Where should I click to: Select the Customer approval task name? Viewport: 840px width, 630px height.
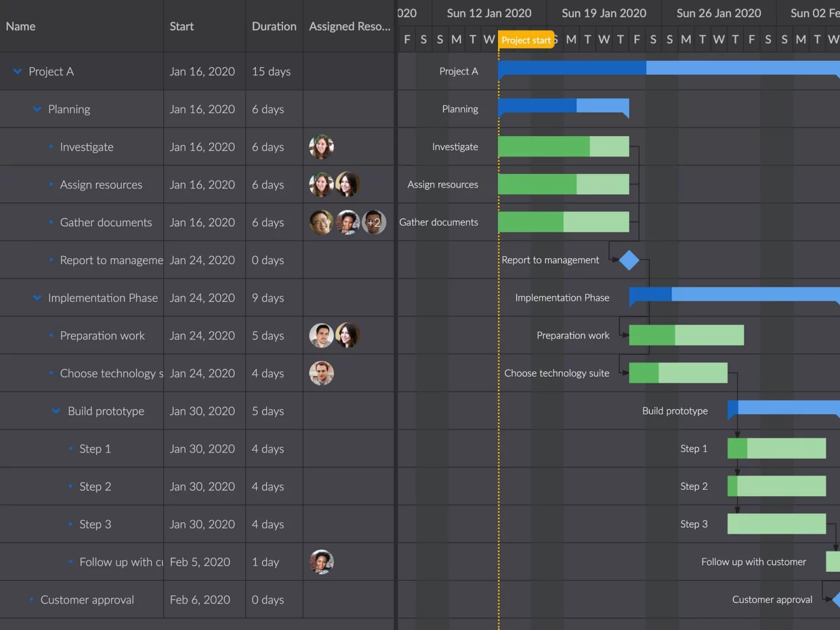tap(87, 600)
